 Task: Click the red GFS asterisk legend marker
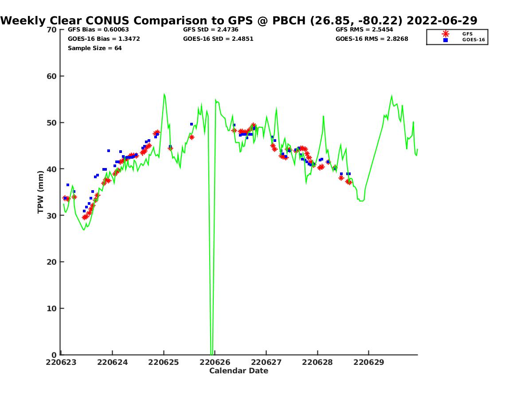(x=446, y=34)
